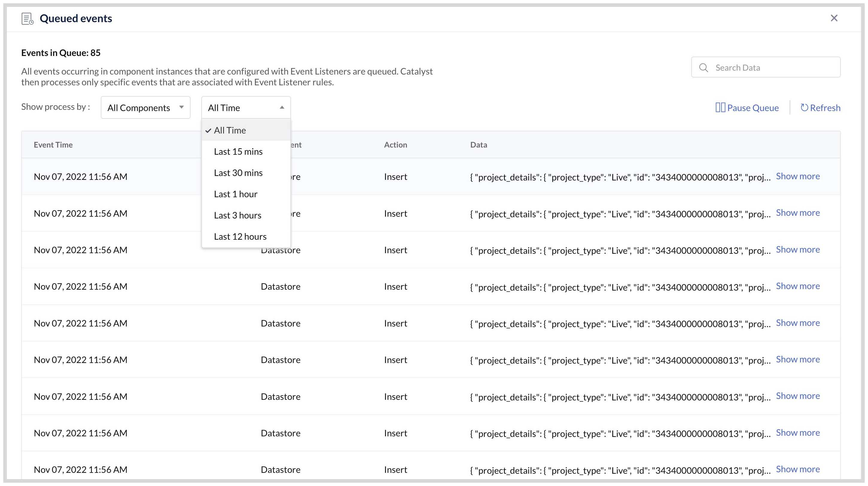868x486 pixels.
Task: Click the Pause Queue pause icon
Action: 721,107
